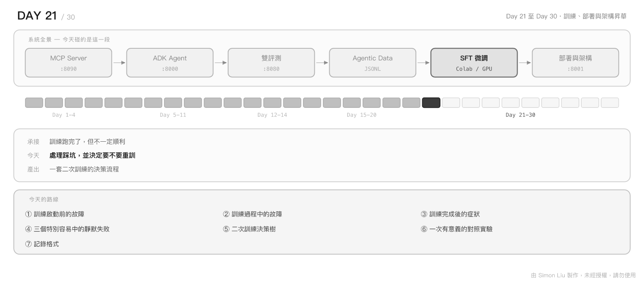Click the text 訓練跑完了，但不一定順利

point(87,142)
